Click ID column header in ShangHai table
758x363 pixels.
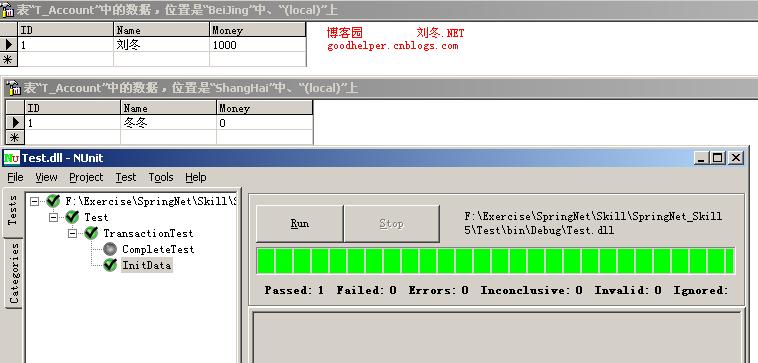pyautogui.click(x=73, y=108)
